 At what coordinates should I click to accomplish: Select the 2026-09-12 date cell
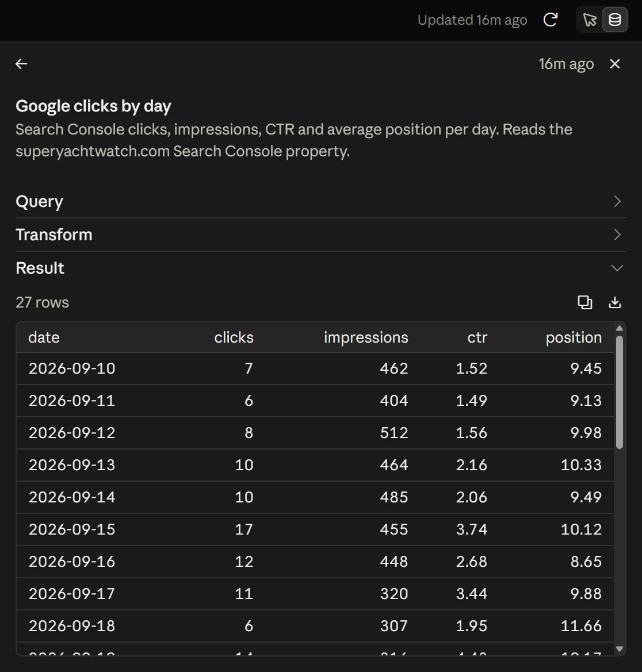pos(71,433)
